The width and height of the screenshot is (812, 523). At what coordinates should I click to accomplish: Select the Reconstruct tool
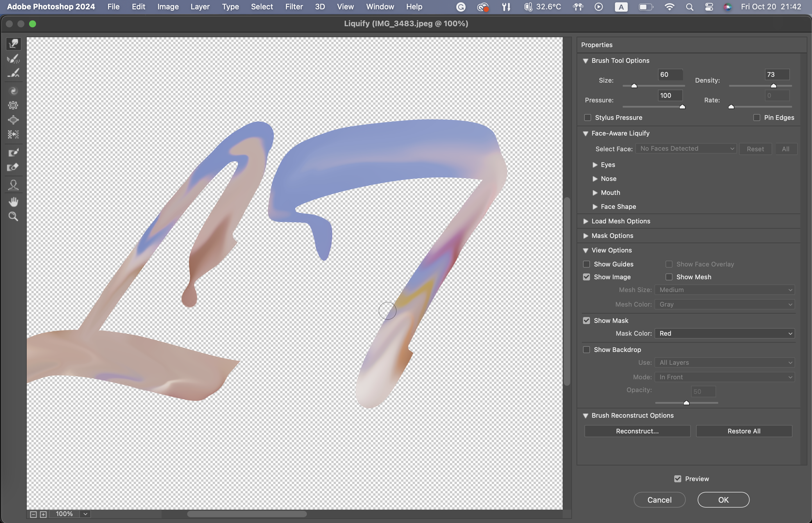[x=14, y=58]
